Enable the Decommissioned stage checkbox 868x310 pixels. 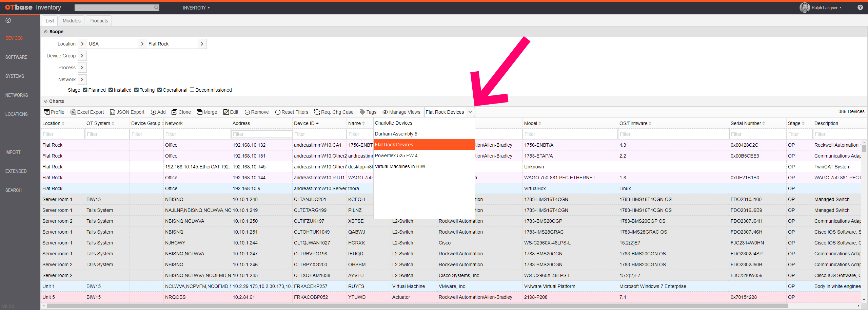pos(192,90)
